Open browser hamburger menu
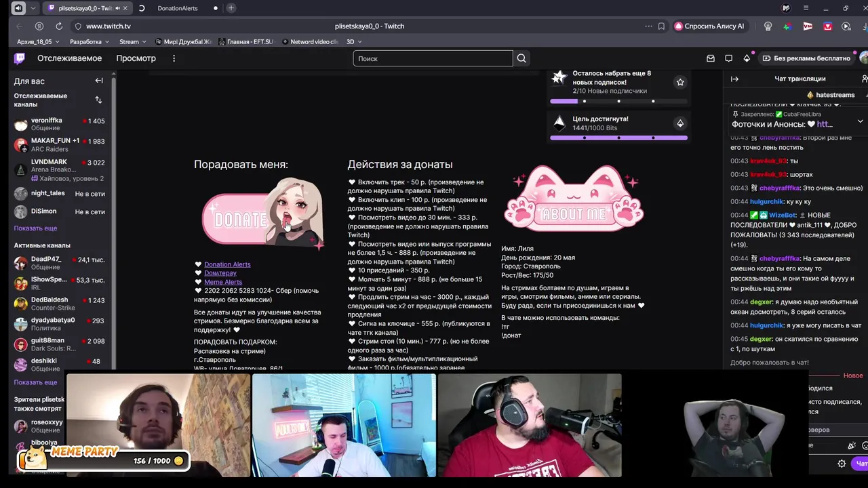 click(805, 8)
